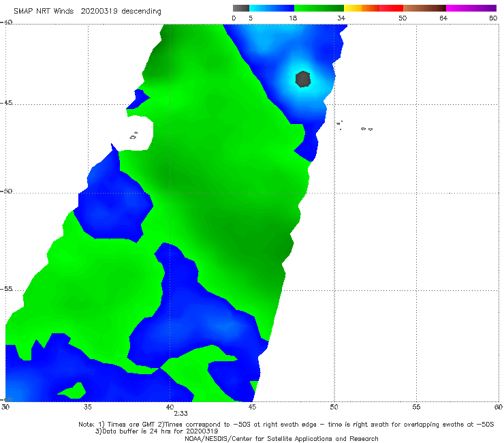Viewport: 504px width, 443px height.
Task: Click the word "descending" in the title
Action: point(141,12)
